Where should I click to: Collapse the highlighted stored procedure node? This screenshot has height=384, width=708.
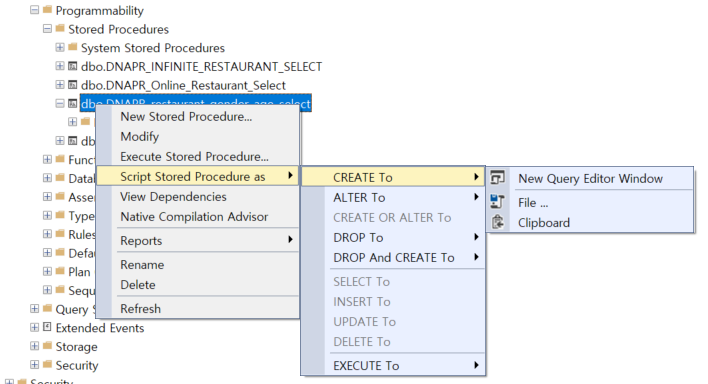click(60, 103)
